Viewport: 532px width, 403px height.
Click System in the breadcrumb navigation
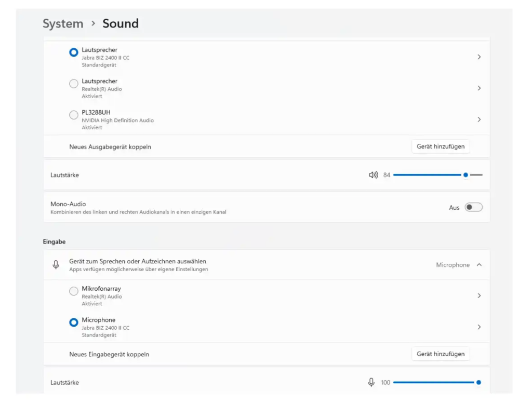63,23
